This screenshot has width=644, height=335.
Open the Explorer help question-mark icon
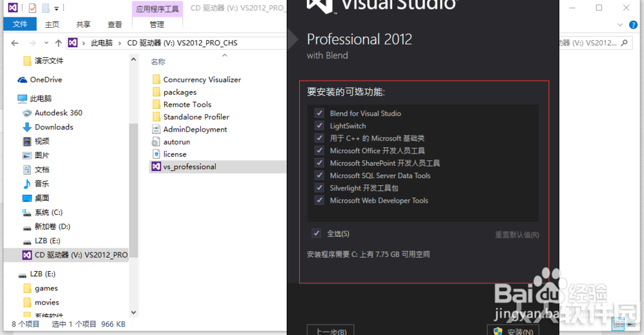[x=633, y=25]
